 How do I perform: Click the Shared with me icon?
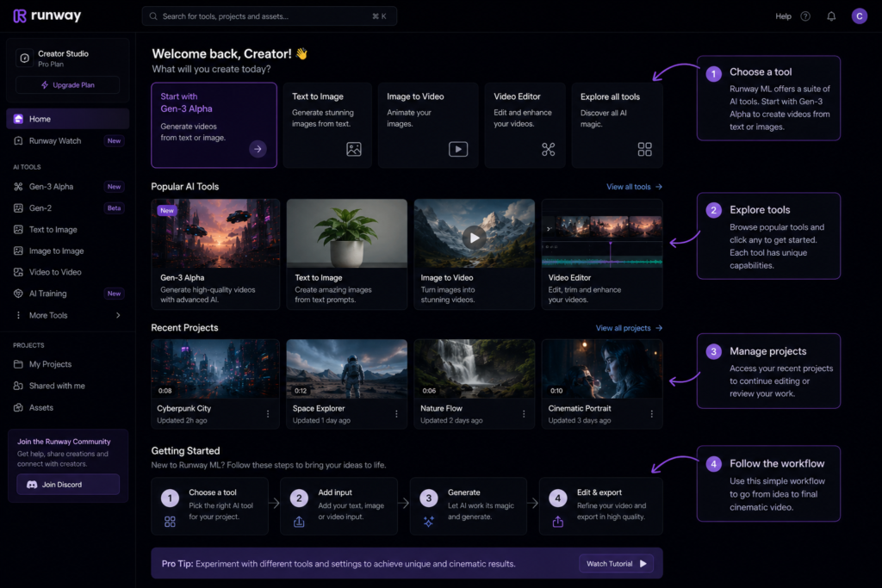tap(18, 386)
